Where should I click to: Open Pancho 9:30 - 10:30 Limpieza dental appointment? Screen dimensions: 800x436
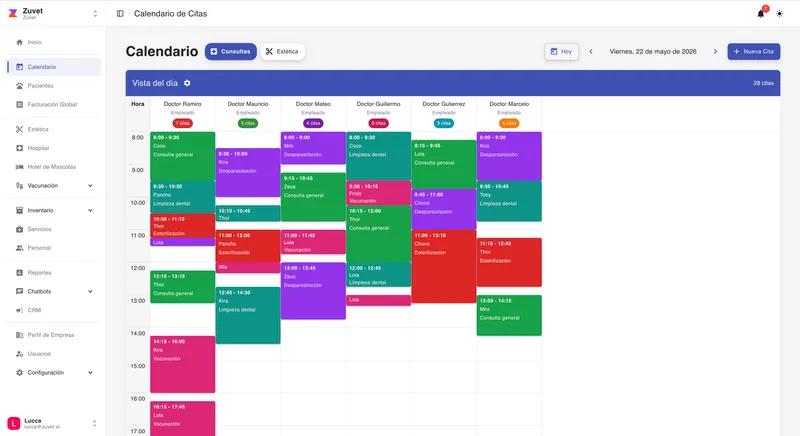click(x=183, y=197)
